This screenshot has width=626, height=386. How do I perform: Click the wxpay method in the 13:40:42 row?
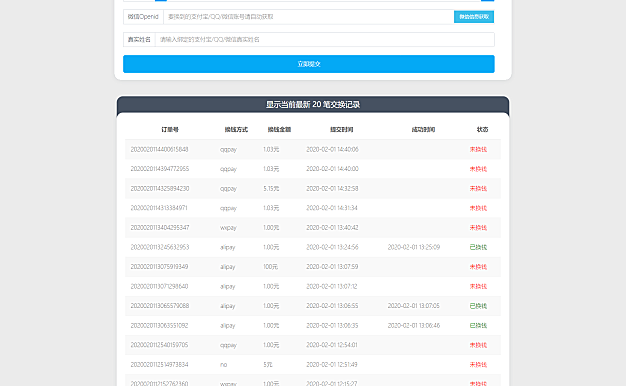228,228
